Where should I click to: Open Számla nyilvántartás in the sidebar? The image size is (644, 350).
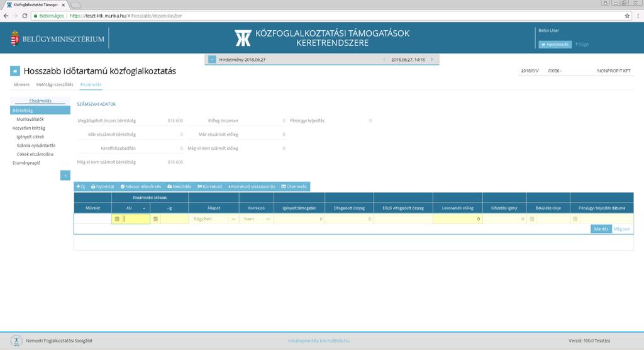pyautogui.click(x=36, y=145)
